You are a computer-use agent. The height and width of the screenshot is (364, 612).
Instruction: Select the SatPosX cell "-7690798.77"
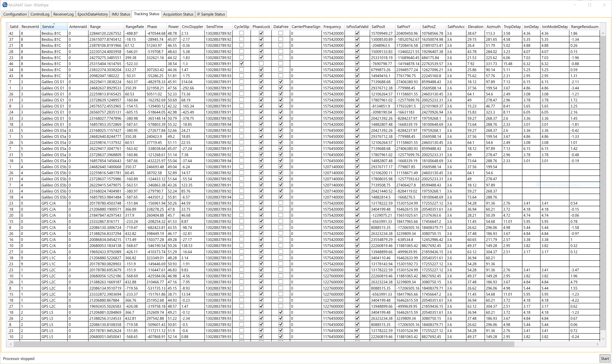[x=382, y=63]
